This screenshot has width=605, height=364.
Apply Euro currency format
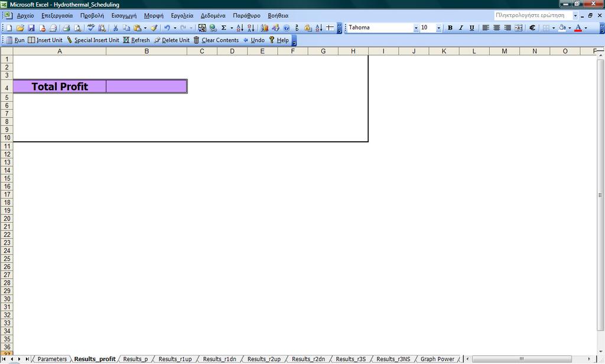coord(532,28)
